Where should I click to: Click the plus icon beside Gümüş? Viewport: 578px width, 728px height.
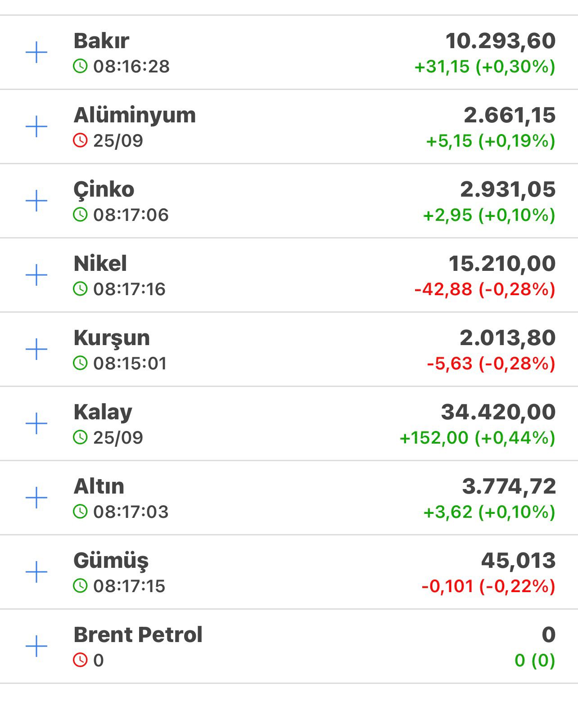coord(36,572)
